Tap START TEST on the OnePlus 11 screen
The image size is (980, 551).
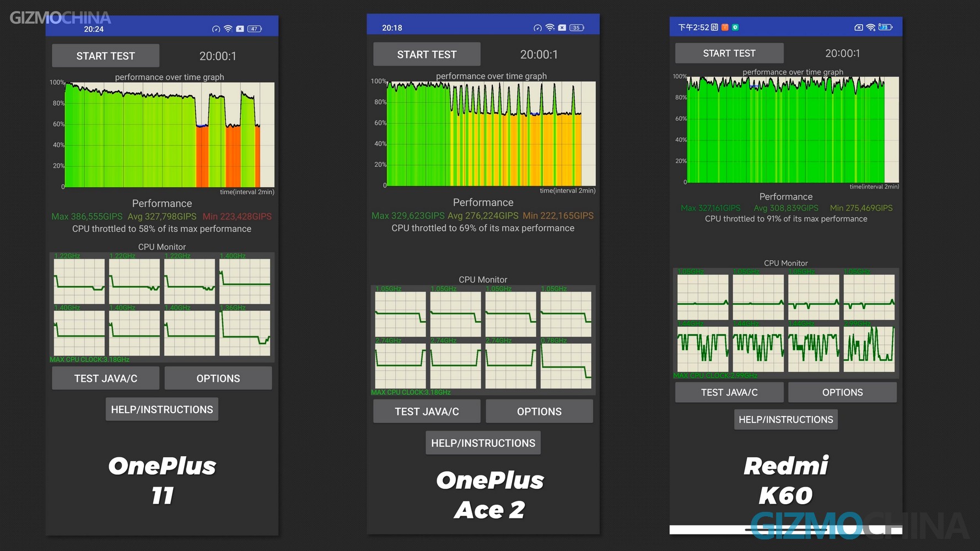(105, 56)
